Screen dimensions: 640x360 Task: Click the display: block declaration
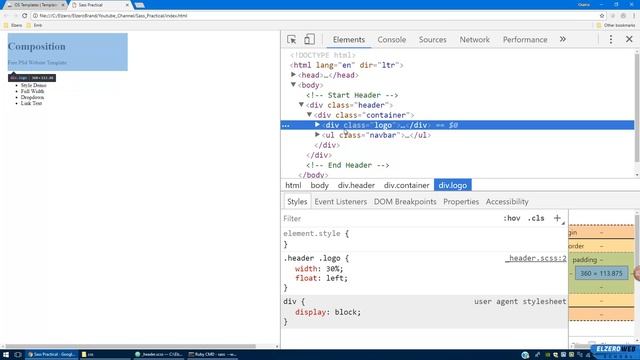pos(328,312)
